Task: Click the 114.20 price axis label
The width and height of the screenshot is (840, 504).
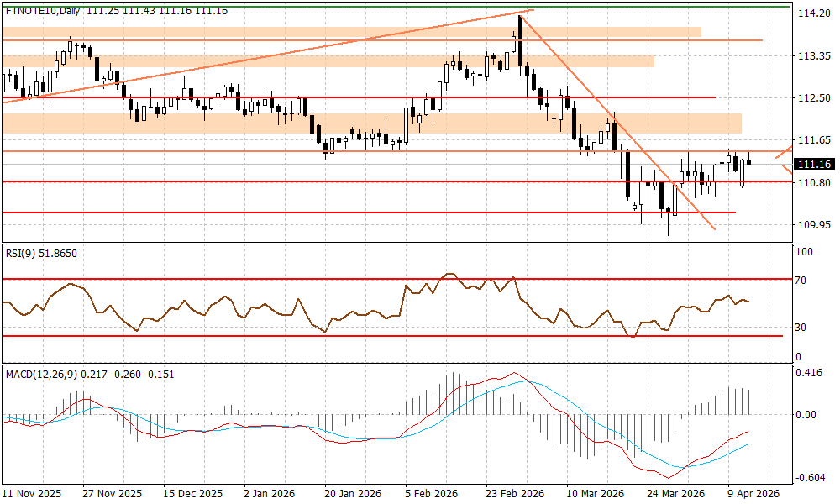Action: [811, 14]
